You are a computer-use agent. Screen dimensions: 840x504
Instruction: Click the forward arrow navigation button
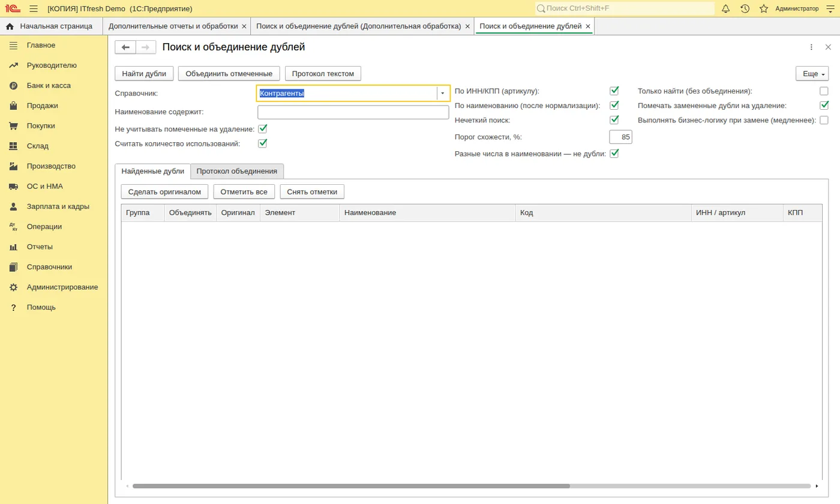tap(146, 47)
